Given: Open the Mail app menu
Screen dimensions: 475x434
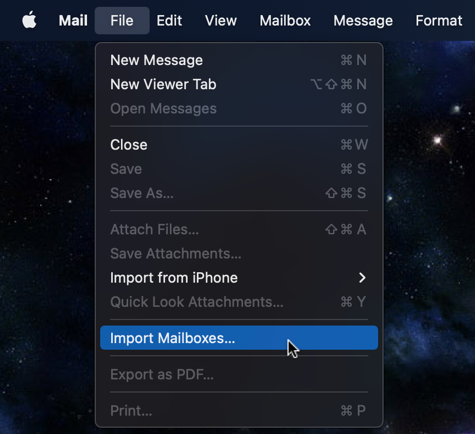Looking at the screenshot, I should (73, 21).
